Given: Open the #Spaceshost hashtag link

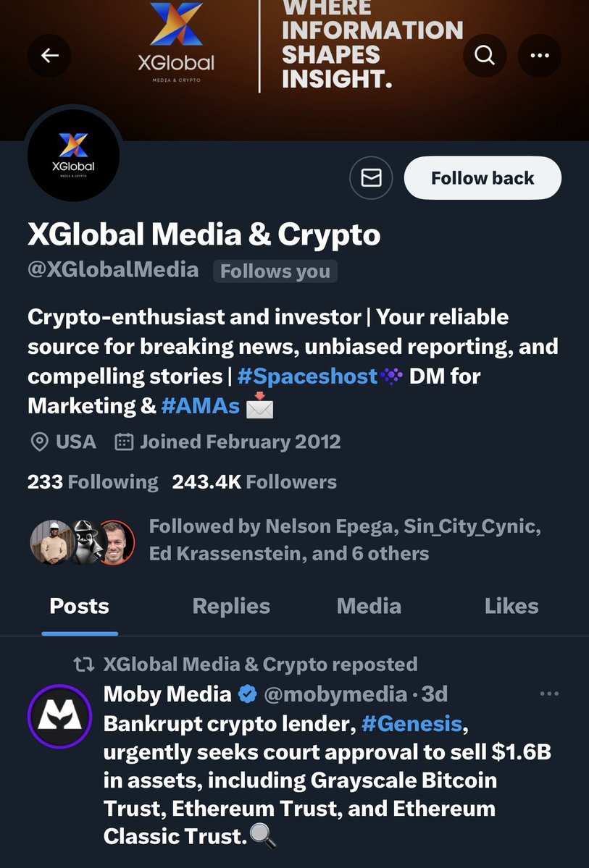Looking at the screenshot, I should [x=307, y=376].
